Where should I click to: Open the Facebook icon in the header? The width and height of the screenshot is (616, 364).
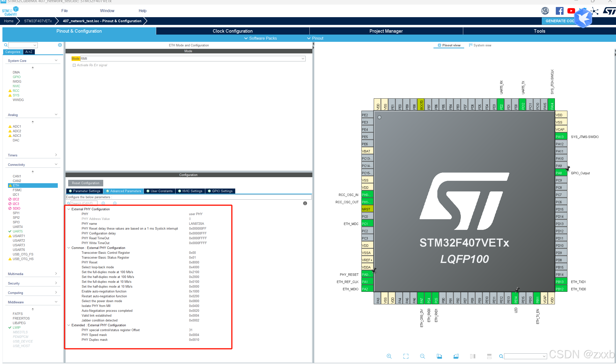coord(559,11)
